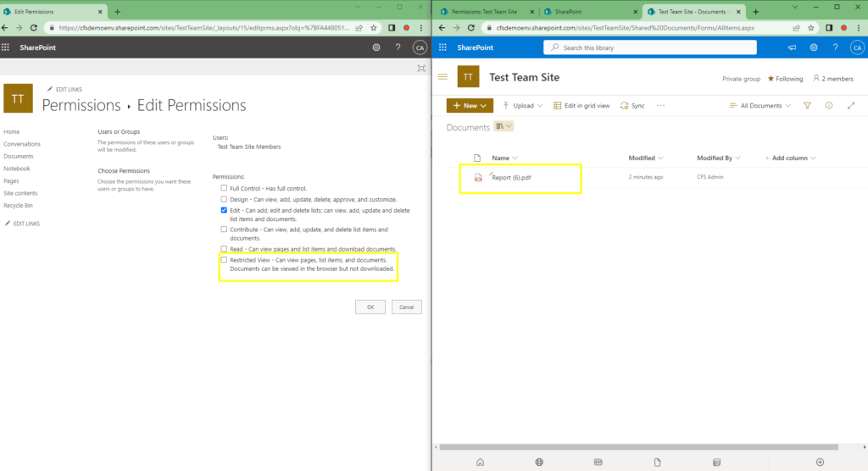Switch to Permissions: Test Team Site tab
The image size is (868, 471).
(484, 12)
